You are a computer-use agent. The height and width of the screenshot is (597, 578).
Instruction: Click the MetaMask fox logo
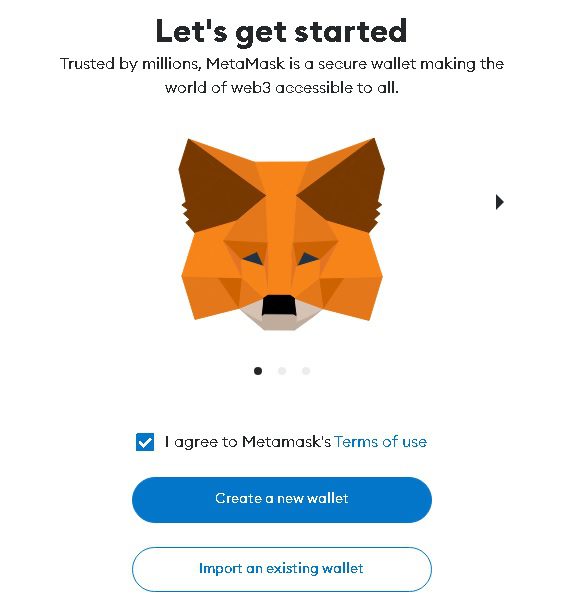click(x=281, y=234)
